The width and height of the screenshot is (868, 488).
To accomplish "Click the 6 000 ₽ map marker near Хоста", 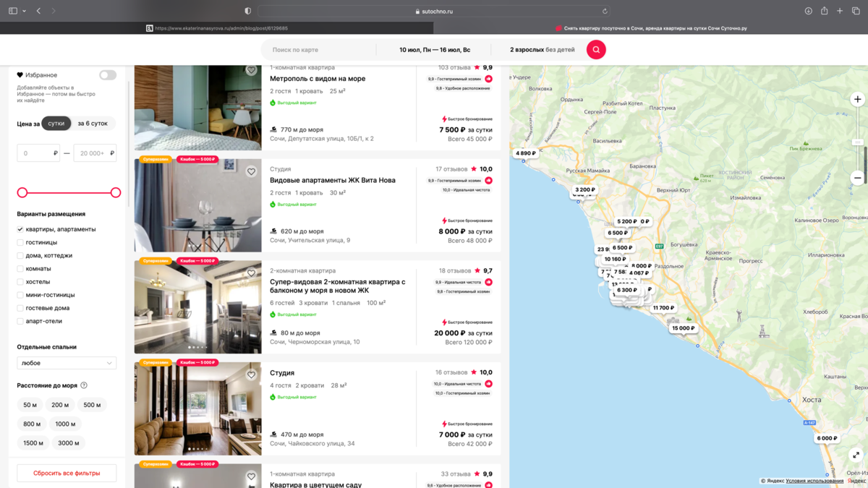I will (x=827, y=438).
